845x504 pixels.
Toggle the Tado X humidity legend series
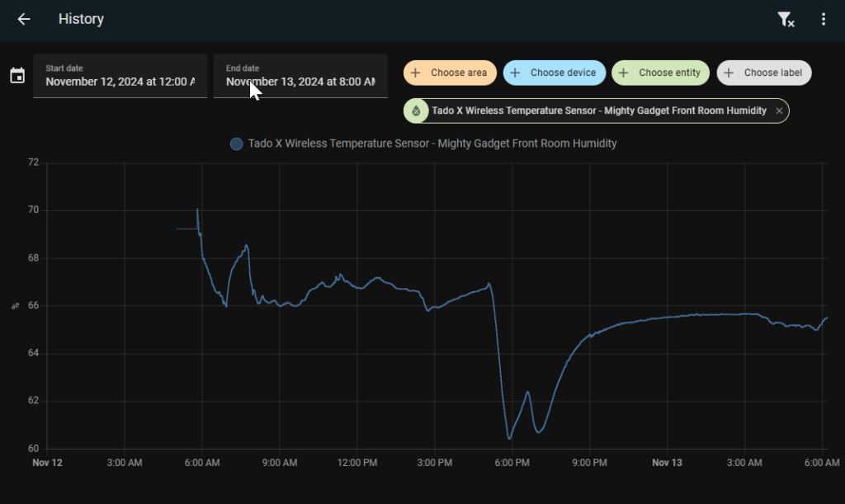coord(432,144)
